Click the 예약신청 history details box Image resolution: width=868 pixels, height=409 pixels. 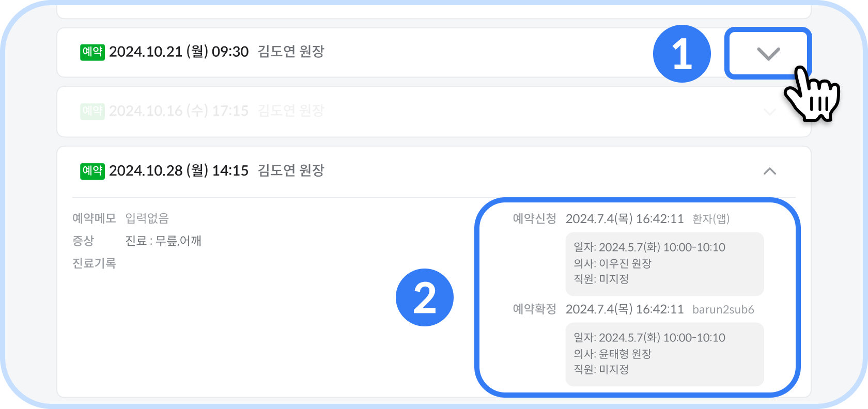coord(665,264)
